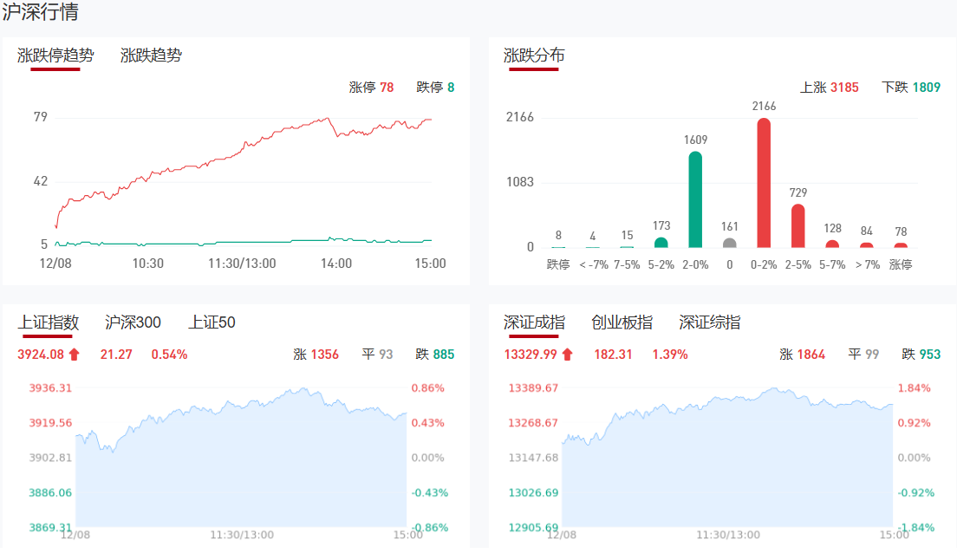The image size is (957, 560).
Task: Click the 下跌 1809 total label
Action: point(910,87)
